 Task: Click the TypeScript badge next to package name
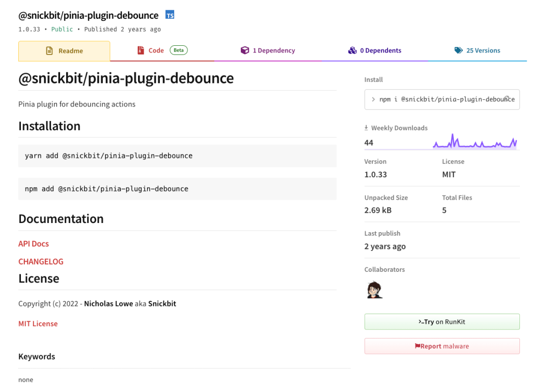coord(170,15)
